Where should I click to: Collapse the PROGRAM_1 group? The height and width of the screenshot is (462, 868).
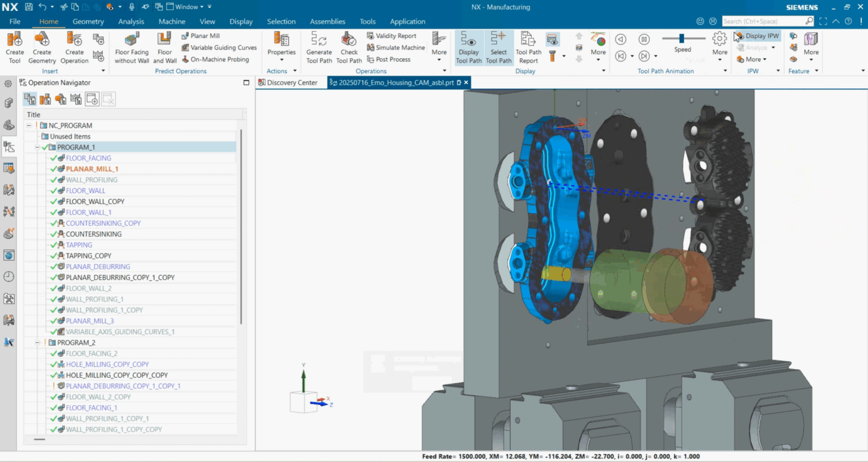point(37,147)
